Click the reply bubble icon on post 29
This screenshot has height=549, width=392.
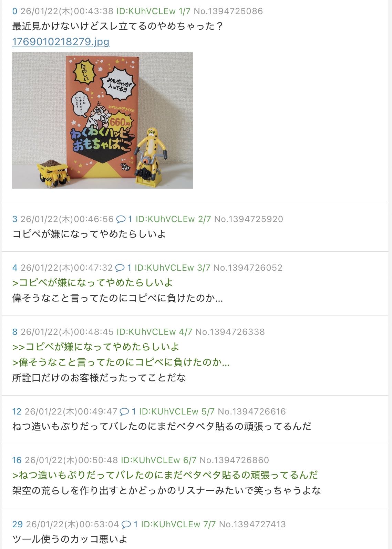tap(126, 524)
